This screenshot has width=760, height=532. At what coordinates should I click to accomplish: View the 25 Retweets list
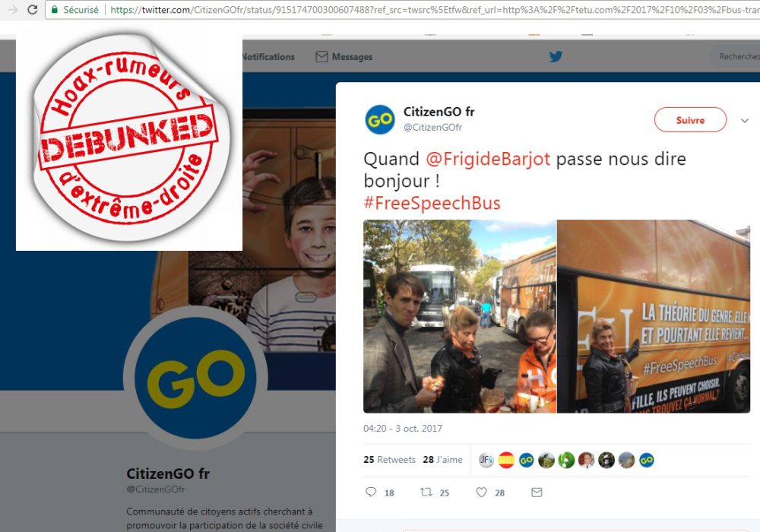[x=389, y=459]
